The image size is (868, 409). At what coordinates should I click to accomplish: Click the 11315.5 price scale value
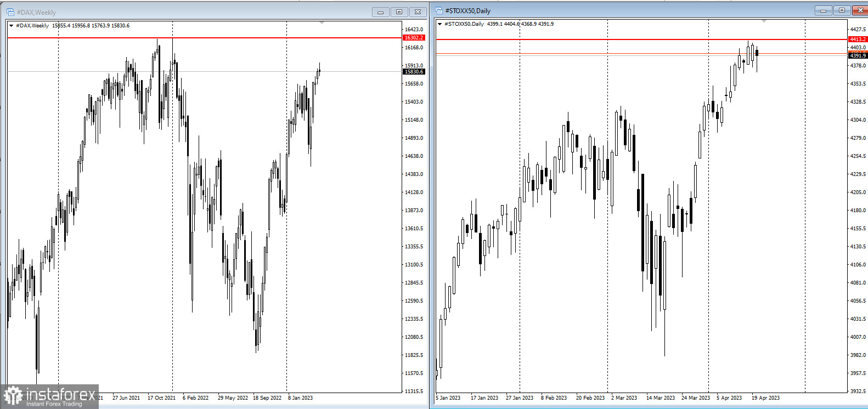(x=414, y=391)
